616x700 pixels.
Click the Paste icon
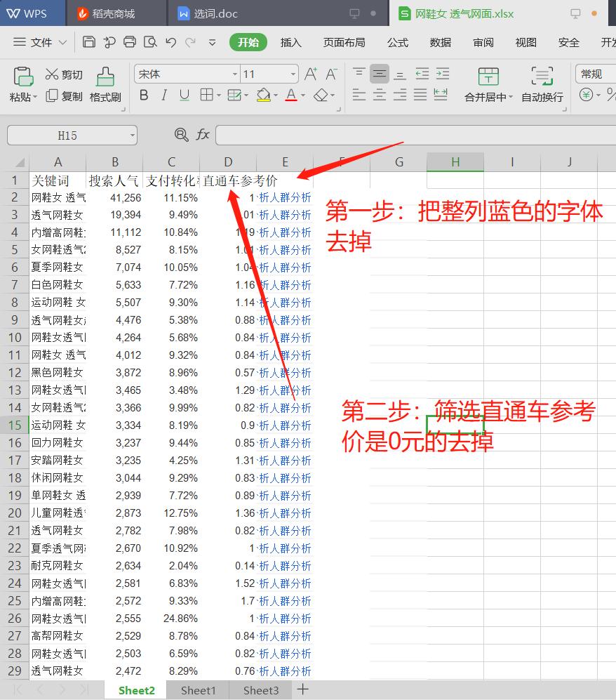(23, 77)
